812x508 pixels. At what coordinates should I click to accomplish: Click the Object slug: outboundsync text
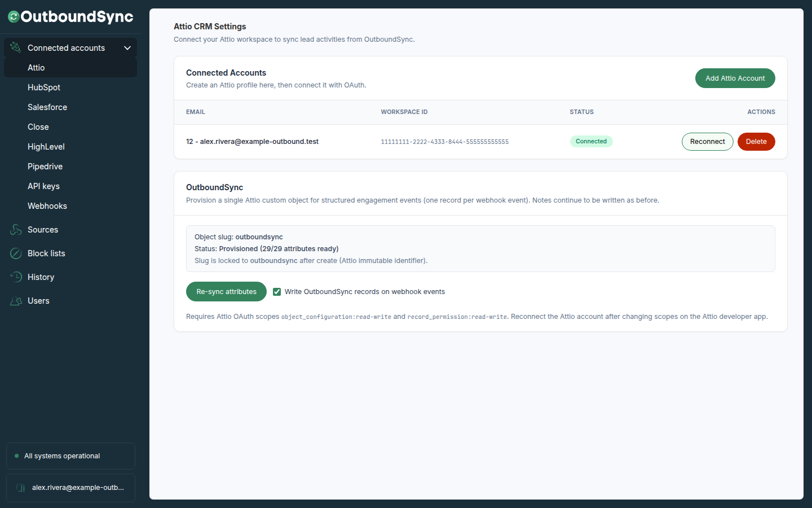(x=239, y=237)
